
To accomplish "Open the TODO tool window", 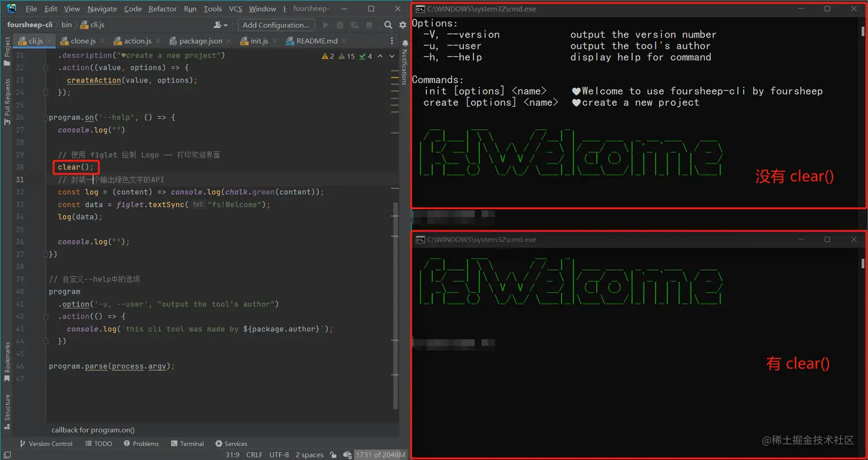I will [x=99, y=444].
